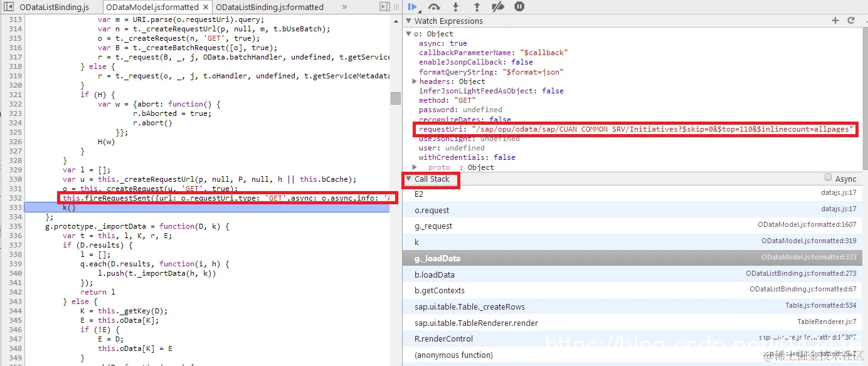Step over next function call

[434, 7]
